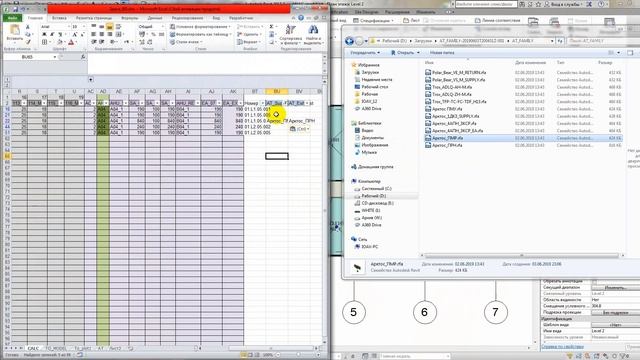
Task: Click the highlighted wrap text icon
Action: [x=109, y=27]
